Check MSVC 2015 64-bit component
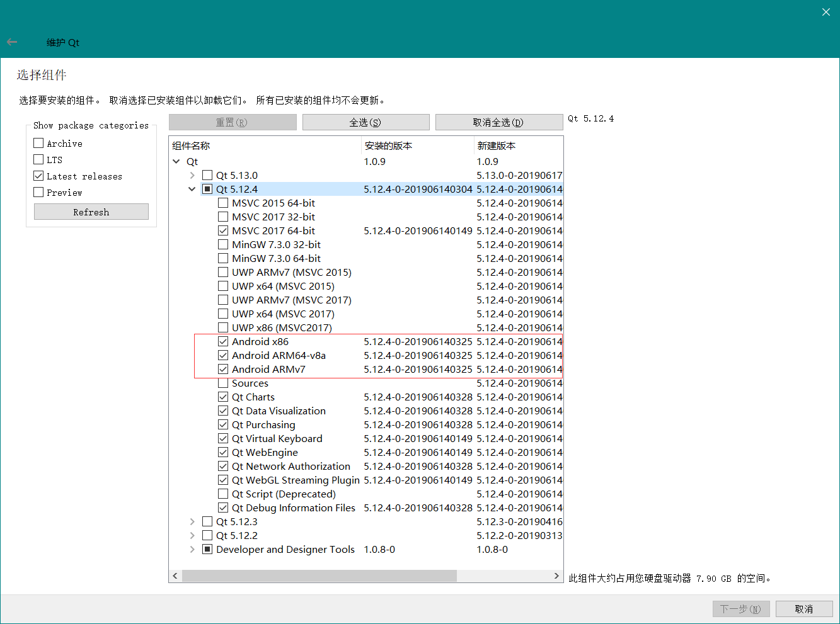840x624 pixels. point(223,203)
